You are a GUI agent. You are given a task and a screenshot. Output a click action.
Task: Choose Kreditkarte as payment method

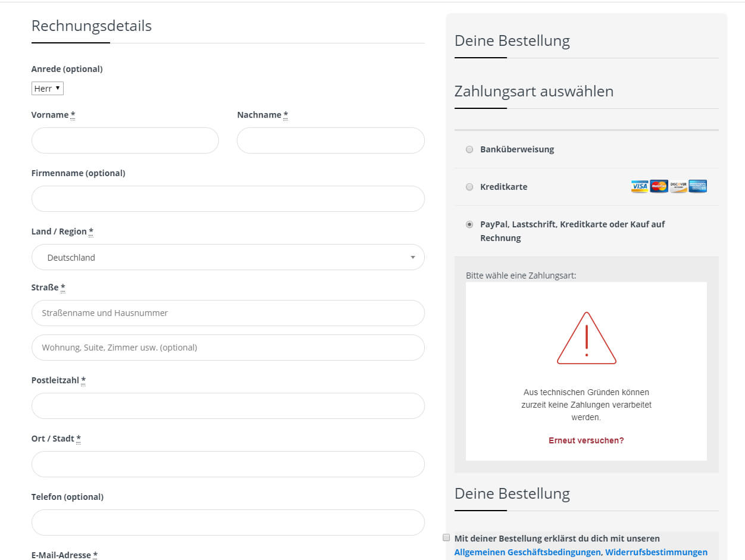pos(469,187)
